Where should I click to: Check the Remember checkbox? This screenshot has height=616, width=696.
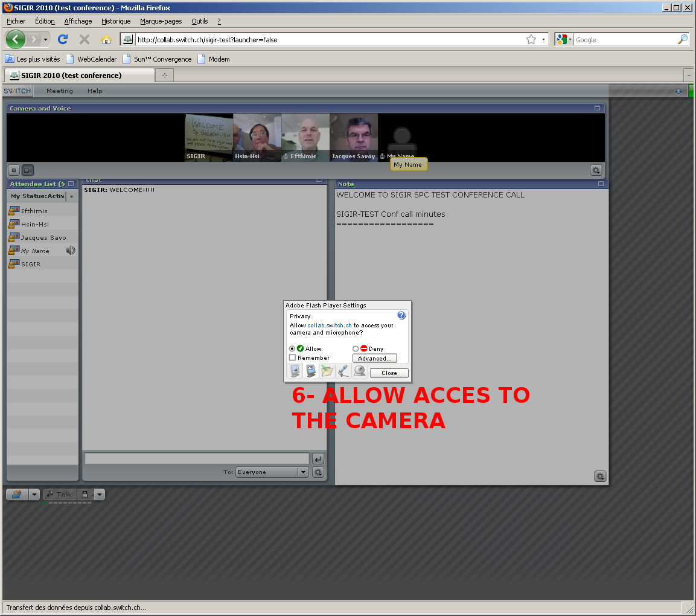pos(293,358)
